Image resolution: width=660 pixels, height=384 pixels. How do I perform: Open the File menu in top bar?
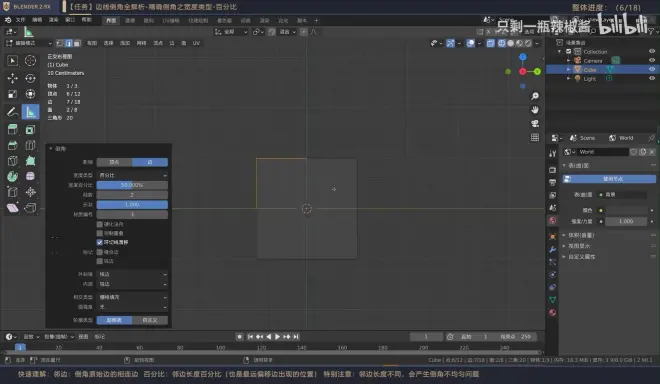[x=20, y=20]
